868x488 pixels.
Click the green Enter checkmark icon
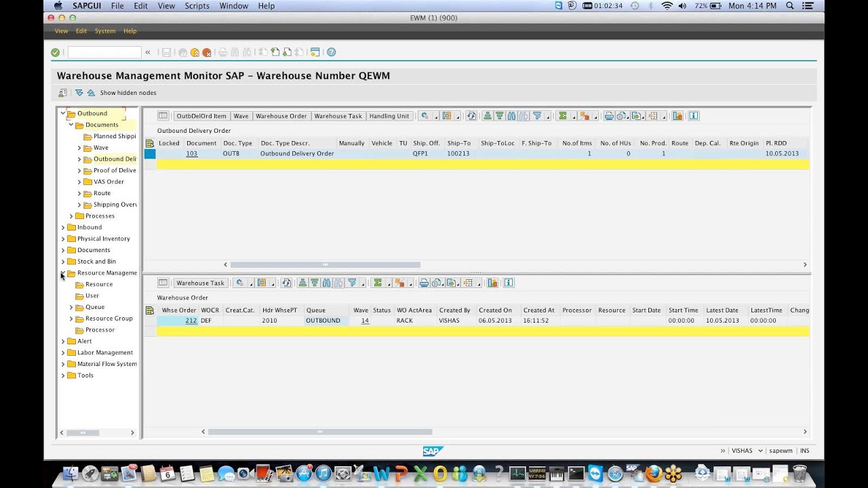[56, 52]
